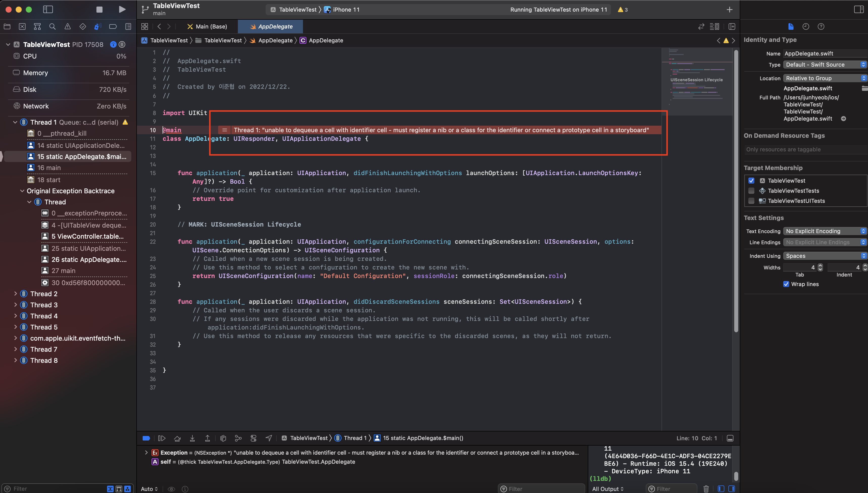Click the Simulate Location arrow icon
Screen dimensions: 868x493
tap(269, 438)
